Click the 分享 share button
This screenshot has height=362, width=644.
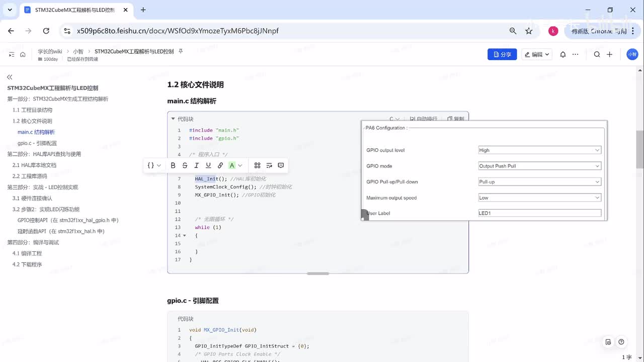pyautogui.click(x=502, y=54)
